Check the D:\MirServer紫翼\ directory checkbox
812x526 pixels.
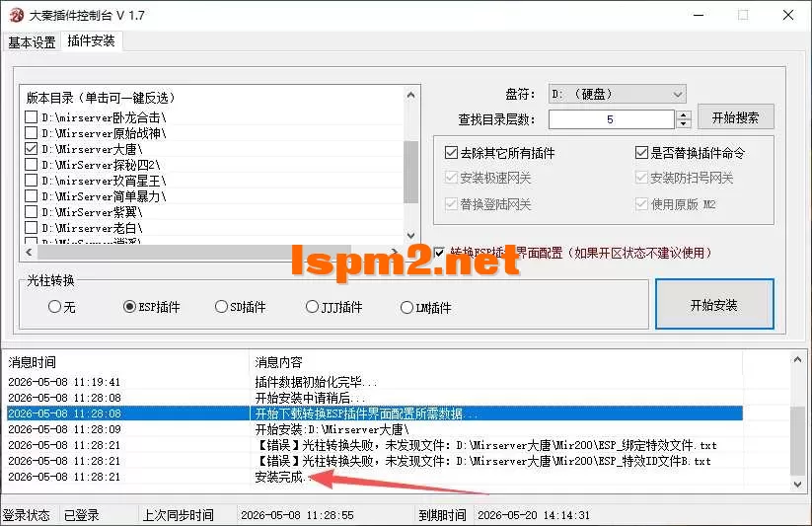point(31,211)
